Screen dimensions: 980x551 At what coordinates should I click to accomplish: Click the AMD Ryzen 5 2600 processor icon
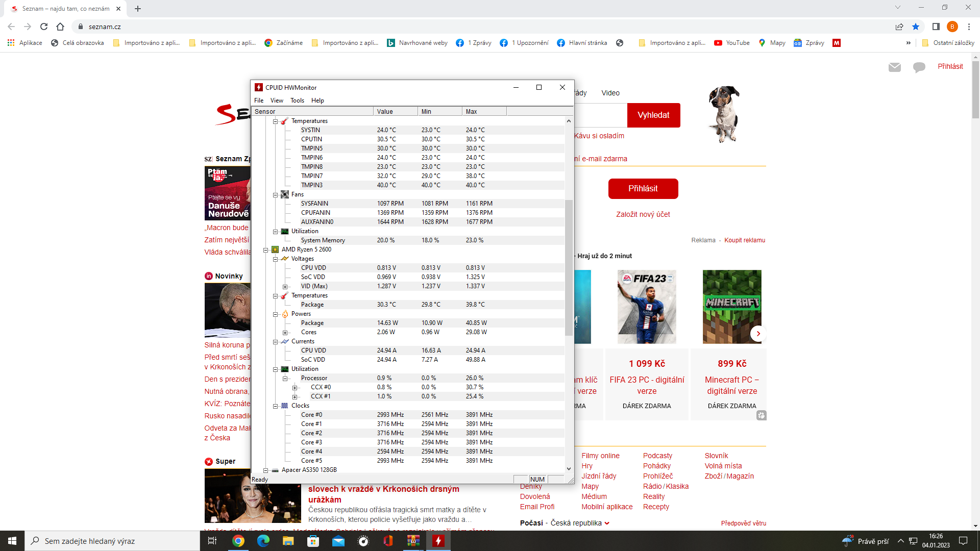click(x=275, y=249)
